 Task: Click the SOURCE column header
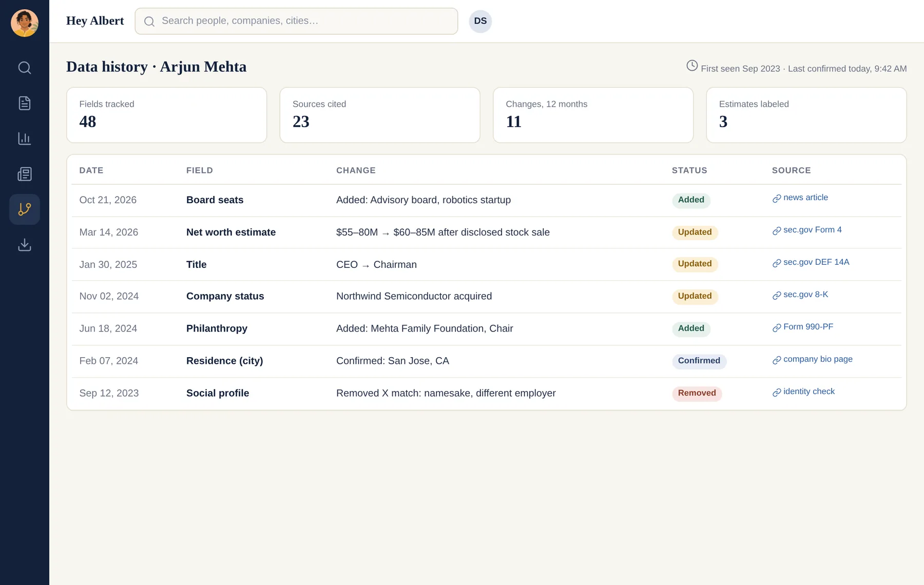[x=792, y=170]
